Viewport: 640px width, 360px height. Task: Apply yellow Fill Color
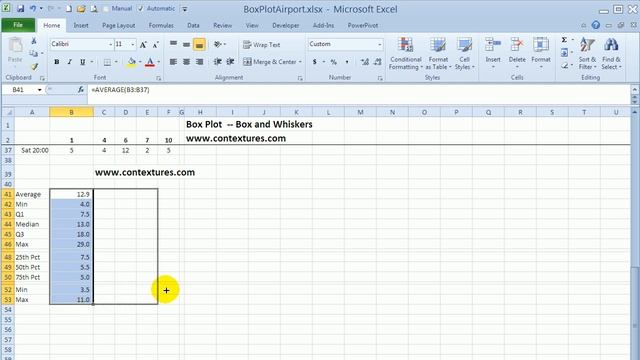coord(131,62)
